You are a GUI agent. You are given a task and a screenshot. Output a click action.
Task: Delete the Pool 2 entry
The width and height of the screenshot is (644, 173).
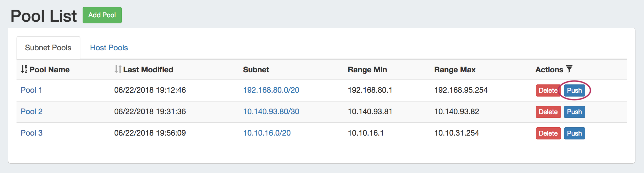coord(548,112)
